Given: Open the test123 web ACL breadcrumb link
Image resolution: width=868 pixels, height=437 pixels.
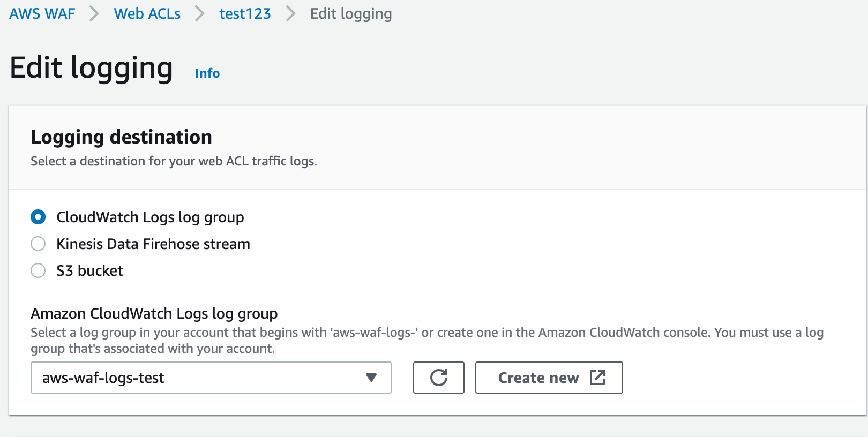Looking at the screenshot, I should [x=244, y=14].
